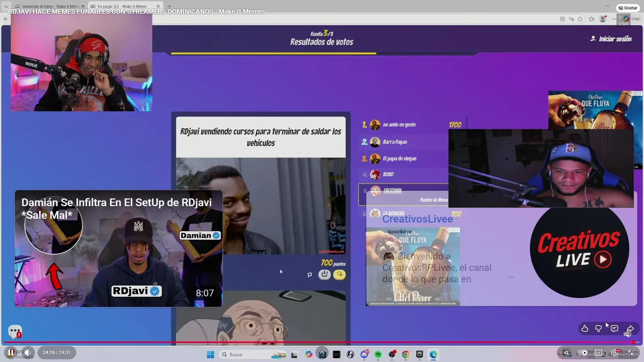
Task: Select the 'FALTCONNN' highlighted row
Action: 404,194
